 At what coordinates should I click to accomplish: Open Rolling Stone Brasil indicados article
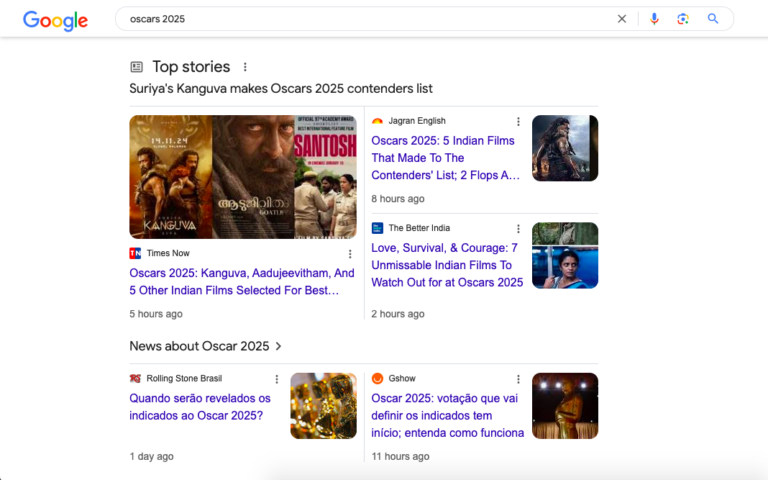tap(200, 406)
